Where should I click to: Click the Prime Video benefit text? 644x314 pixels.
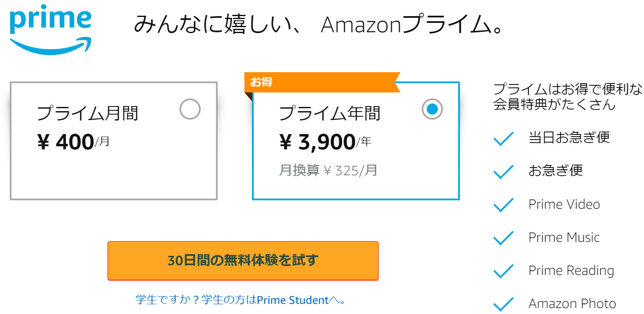[x=564, y=204]
